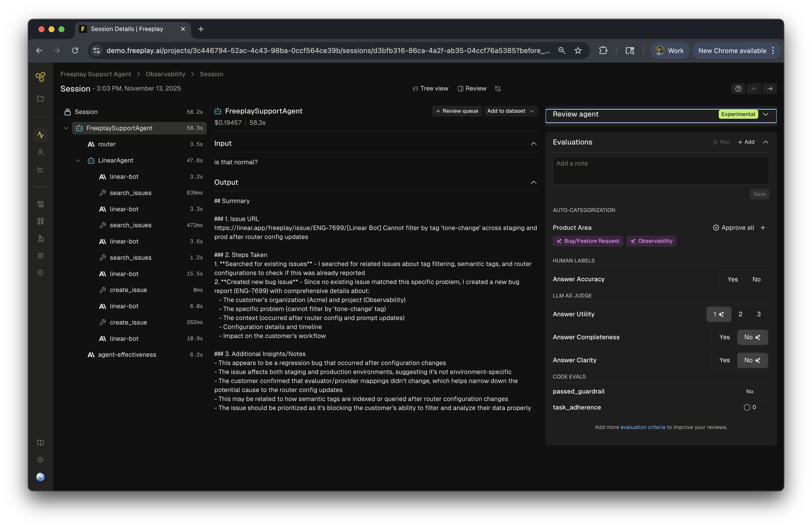Open the observability activity icon in sidebar
The height and width of the screenshot is (528, 812).
pyautogui.click(x=40, y=135)
